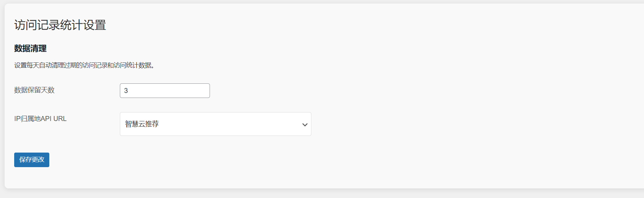Select the 智慧云推荐 option text in the combo box
The width and height of the screenshot is (644, 198).
click(142, 124)
